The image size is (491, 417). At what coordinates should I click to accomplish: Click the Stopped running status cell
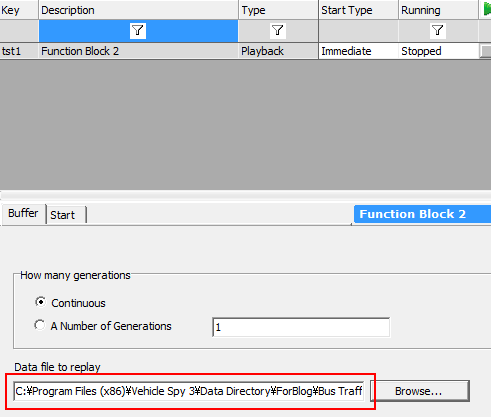tap(438, 51)
